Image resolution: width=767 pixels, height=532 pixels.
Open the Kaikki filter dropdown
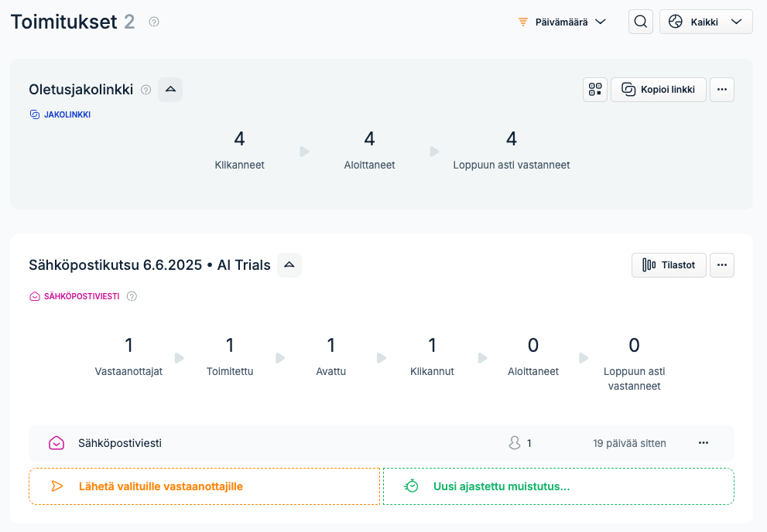coord(706,22)
